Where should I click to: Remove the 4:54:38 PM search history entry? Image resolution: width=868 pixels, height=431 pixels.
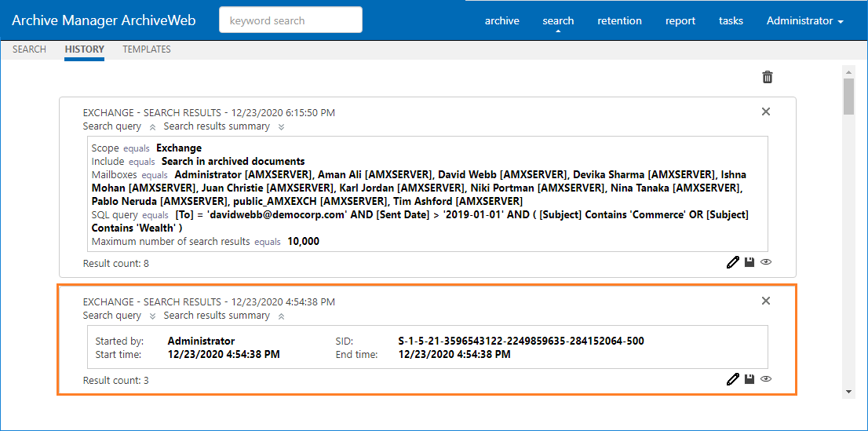766,301
